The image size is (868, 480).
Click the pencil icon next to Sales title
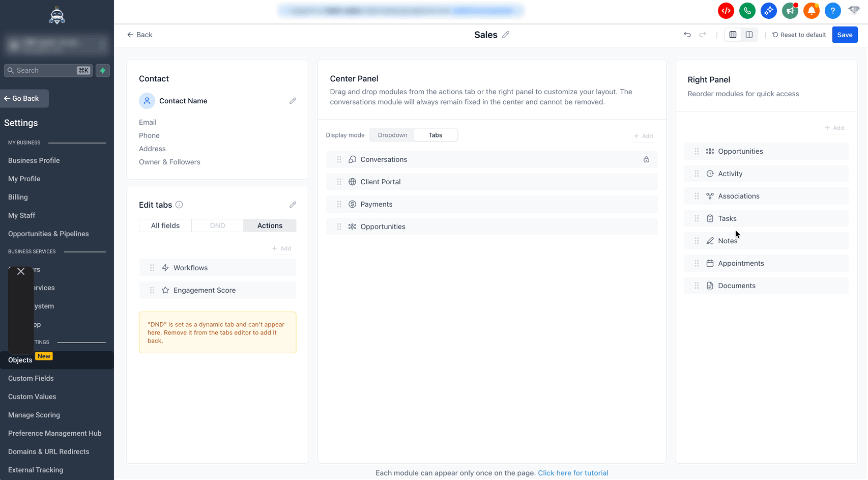tap(506, 35)
